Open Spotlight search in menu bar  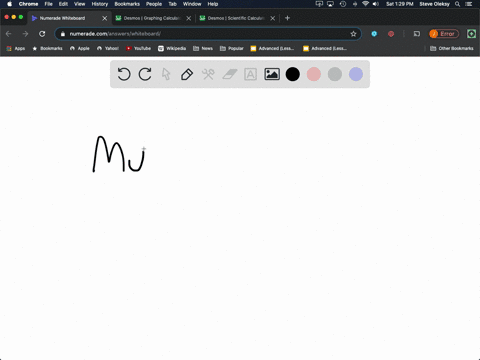pyautogui.click(x=458, y=4)
